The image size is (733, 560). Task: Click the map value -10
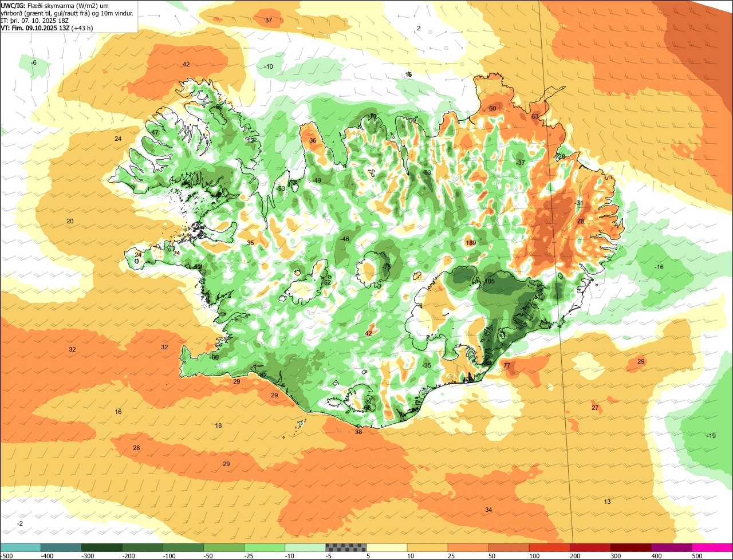click(268, 67)
